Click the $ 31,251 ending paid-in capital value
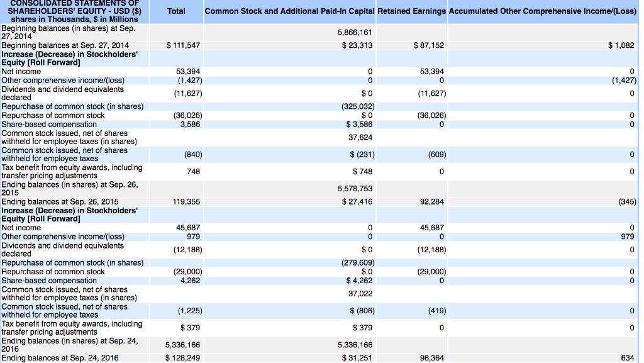Viewport: 644px width, 363px height. [357, 358]
